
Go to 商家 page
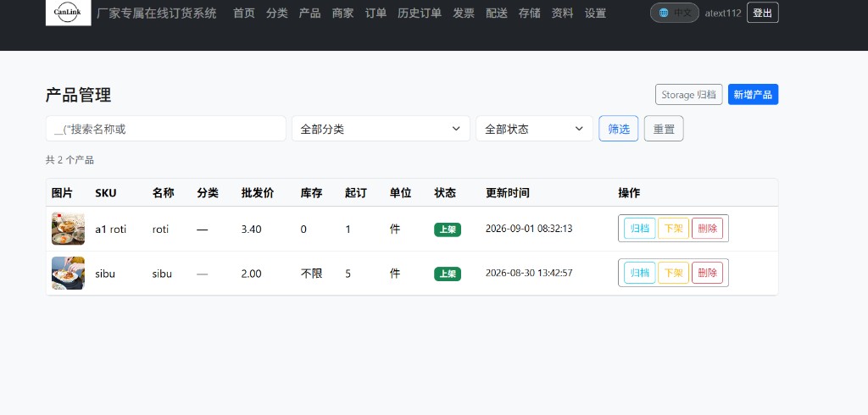(342, 14)
